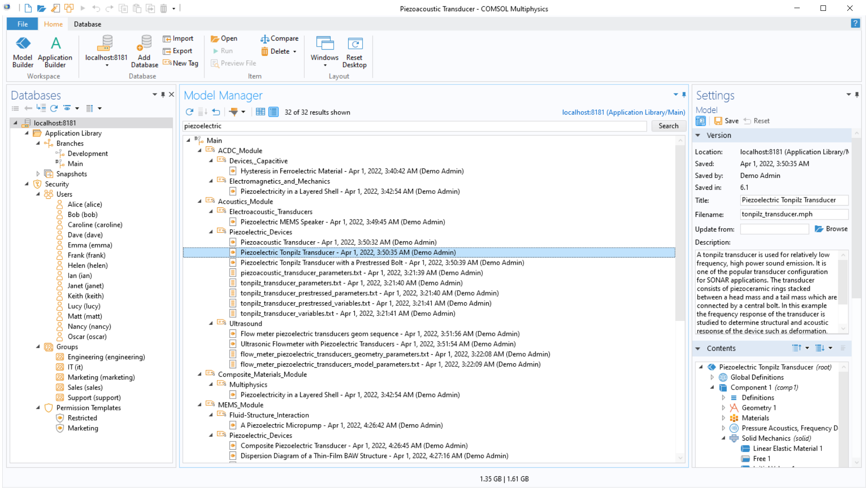Toggle tree view in Model Manager
Image resolution: width=868 pixels, height=488 pixels.
[x=274, y=112]
